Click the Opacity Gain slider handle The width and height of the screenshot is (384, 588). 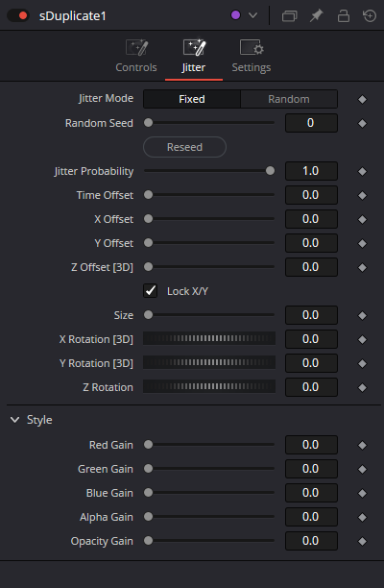(x=149, y=540)
